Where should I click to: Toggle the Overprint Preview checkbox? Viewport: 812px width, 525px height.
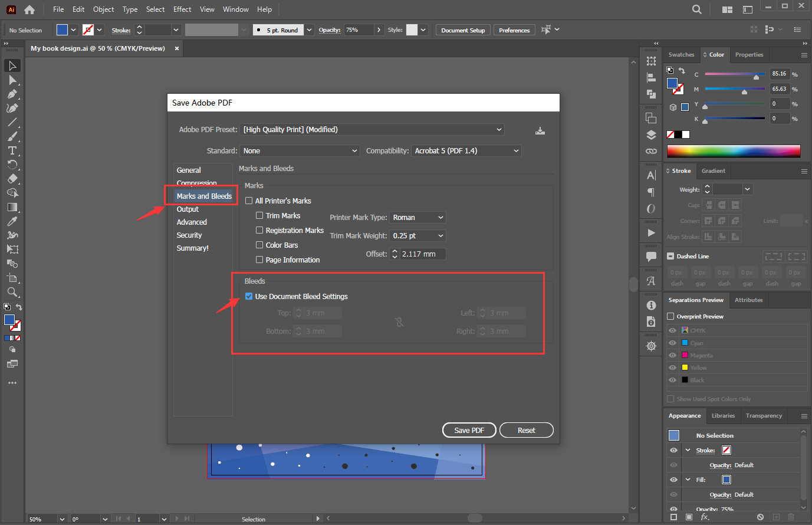pos(670,316)
